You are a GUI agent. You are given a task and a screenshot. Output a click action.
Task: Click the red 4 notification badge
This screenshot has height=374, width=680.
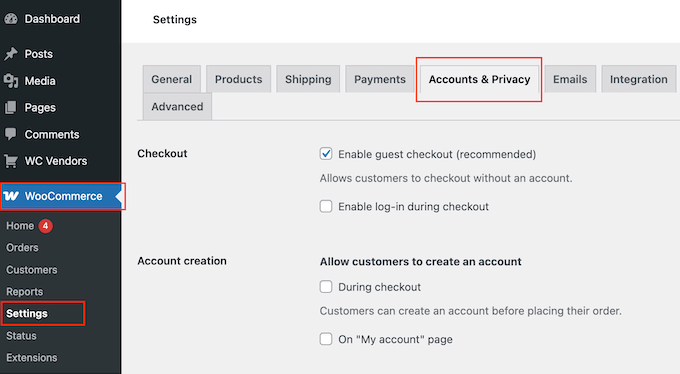tap(45, 226)
